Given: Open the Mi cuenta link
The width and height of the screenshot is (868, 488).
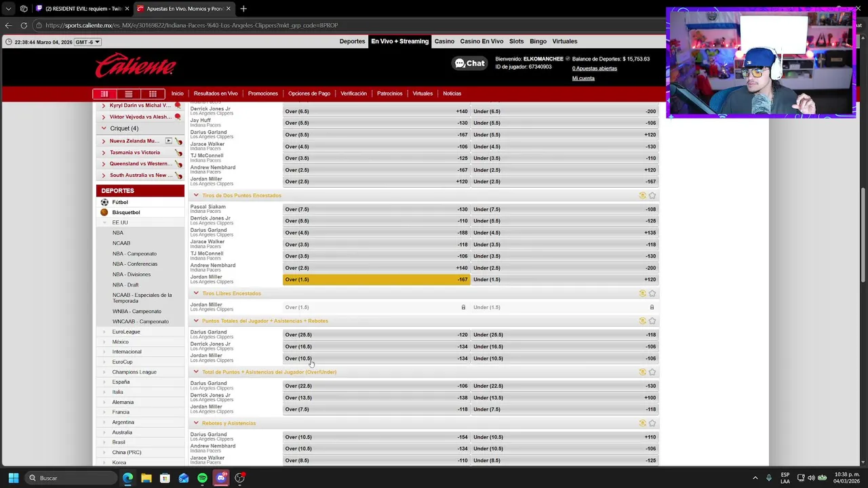Looking at the screenshot, I should tap(583, 78).
